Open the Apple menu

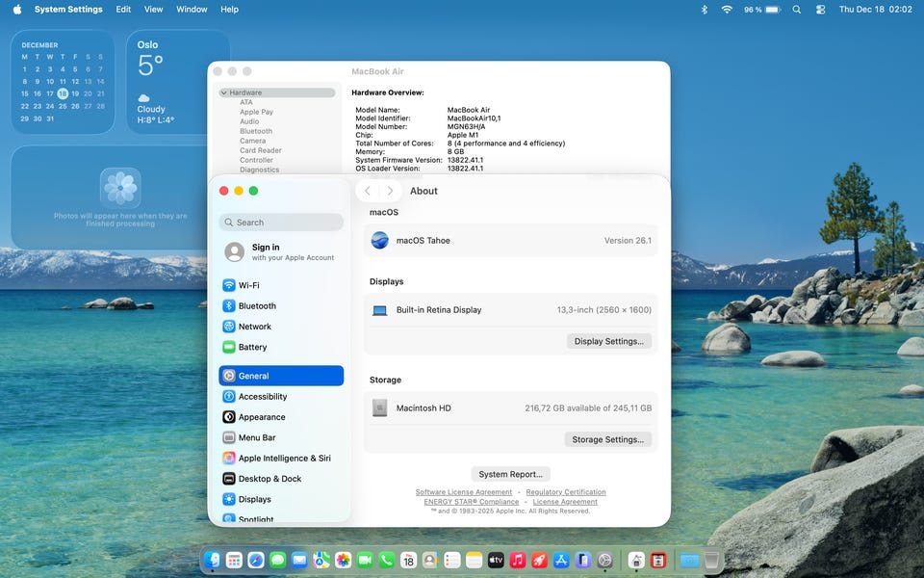[x=16, y=10]
